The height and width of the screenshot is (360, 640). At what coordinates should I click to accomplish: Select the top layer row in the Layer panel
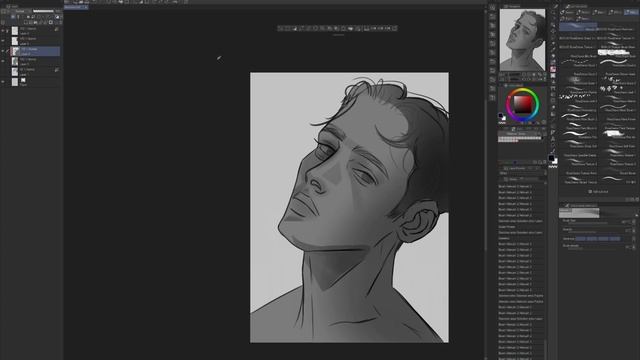click(x=35, y=31)
